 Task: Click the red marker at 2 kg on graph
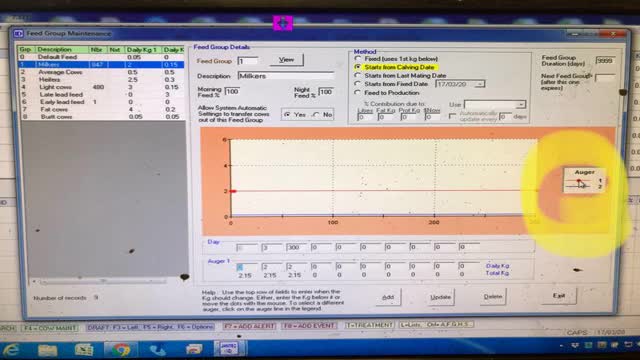[233, 191]
